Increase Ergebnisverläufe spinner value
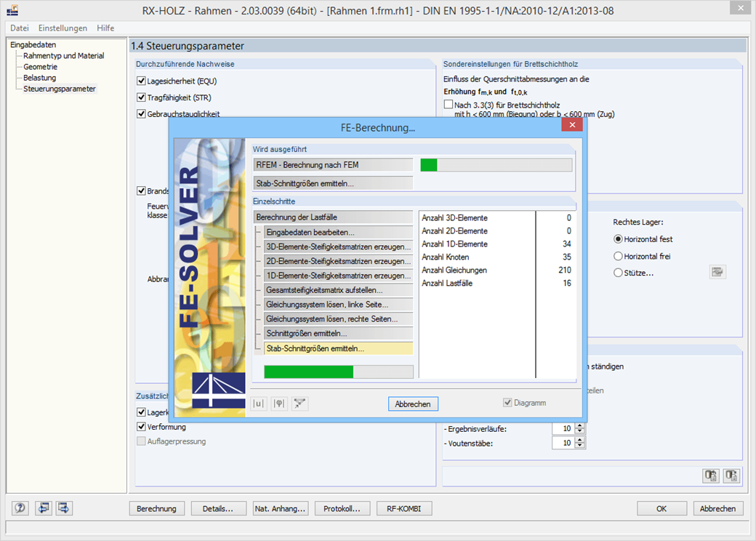 point(580,426)
